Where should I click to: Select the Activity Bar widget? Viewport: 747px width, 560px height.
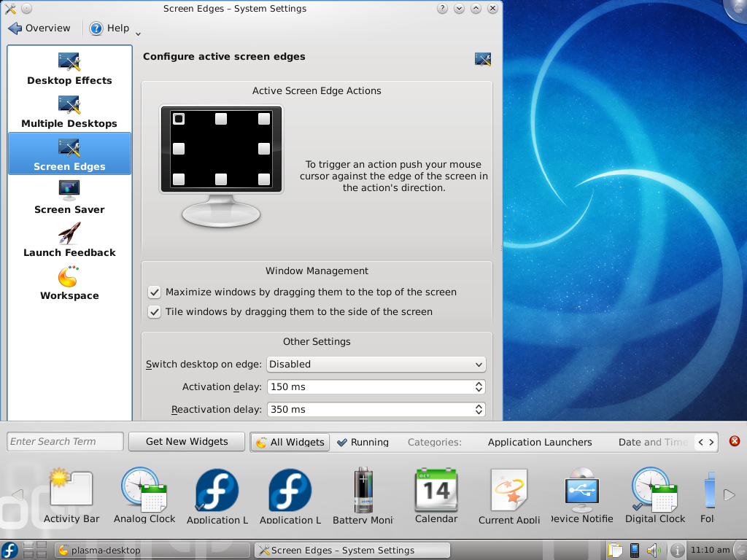click(71, 495)
